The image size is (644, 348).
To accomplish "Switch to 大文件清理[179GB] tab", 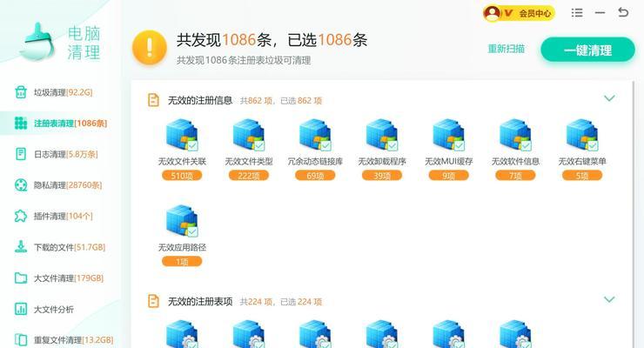I will click(x=61, y=278).
